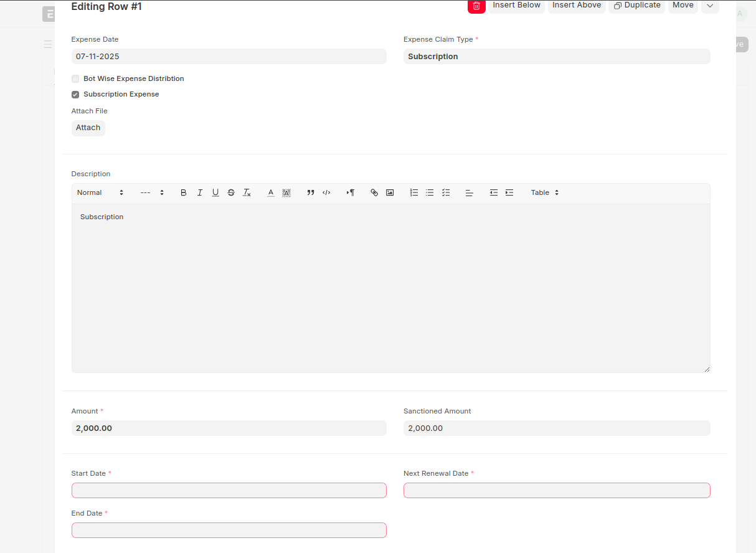Start an ordered numbered list

pyautogui.click(x=414, y=193)
